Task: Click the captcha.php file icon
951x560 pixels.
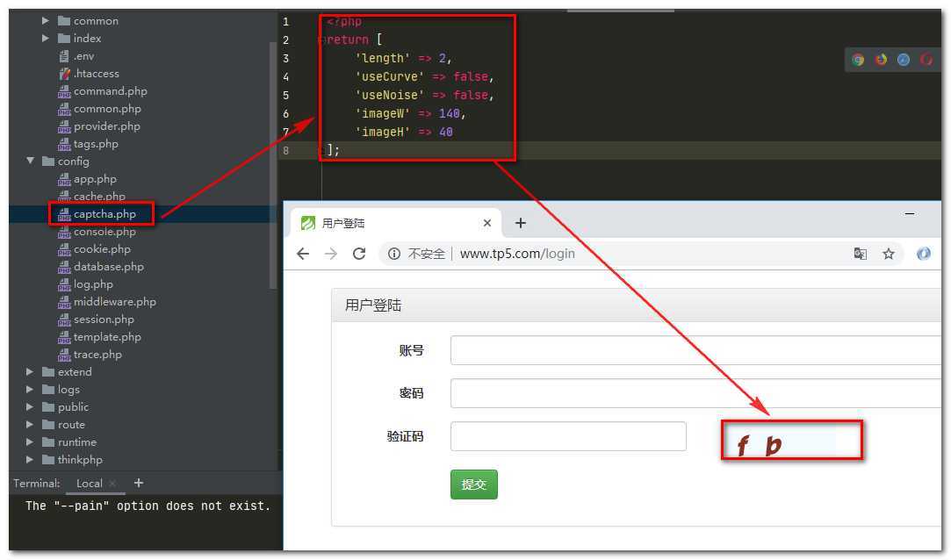Action: point(64,214)
